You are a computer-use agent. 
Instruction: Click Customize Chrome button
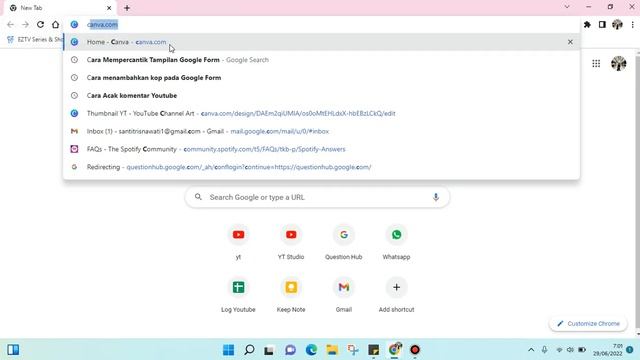588,323
